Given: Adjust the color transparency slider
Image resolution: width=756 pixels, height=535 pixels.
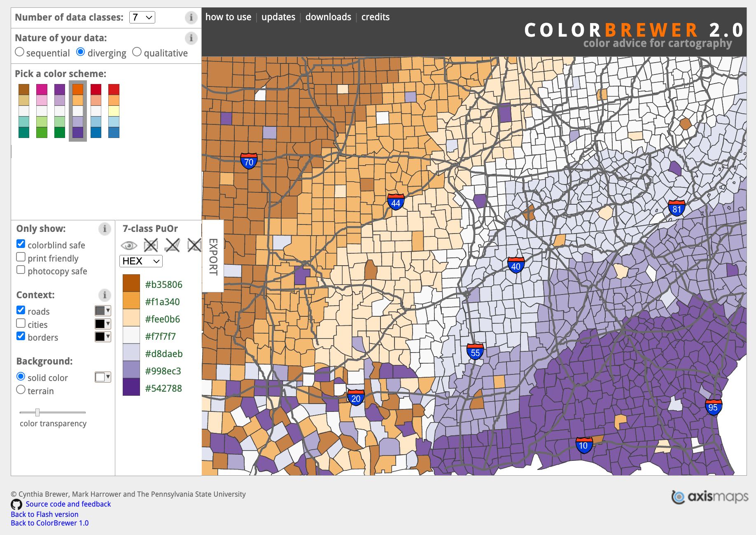Looking at the screenshot, I should click(37, 411).
